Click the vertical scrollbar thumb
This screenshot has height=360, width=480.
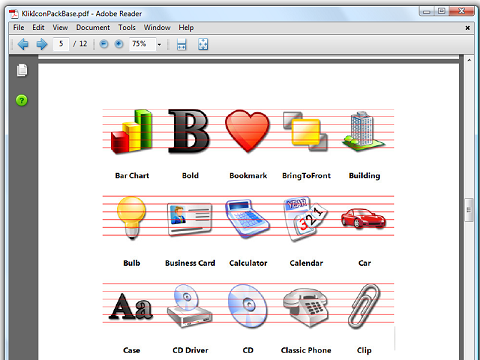point(469,210)
